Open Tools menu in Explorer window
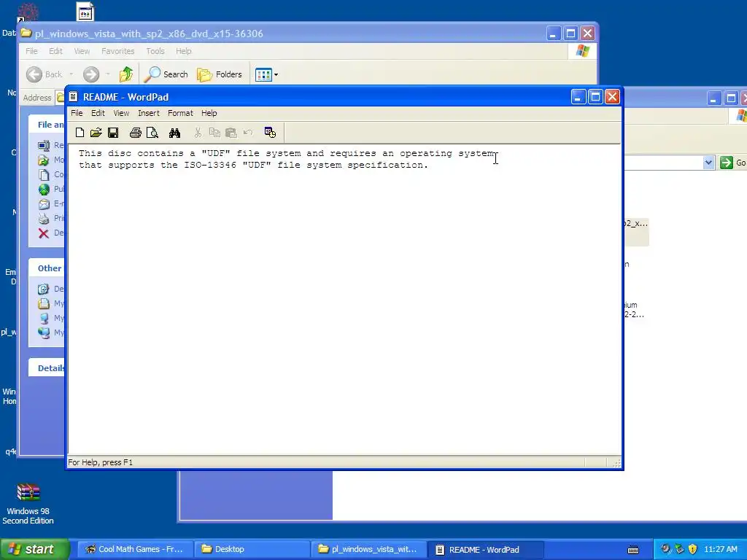This screenshot has width=747, height=560. [x=155, y=51]
